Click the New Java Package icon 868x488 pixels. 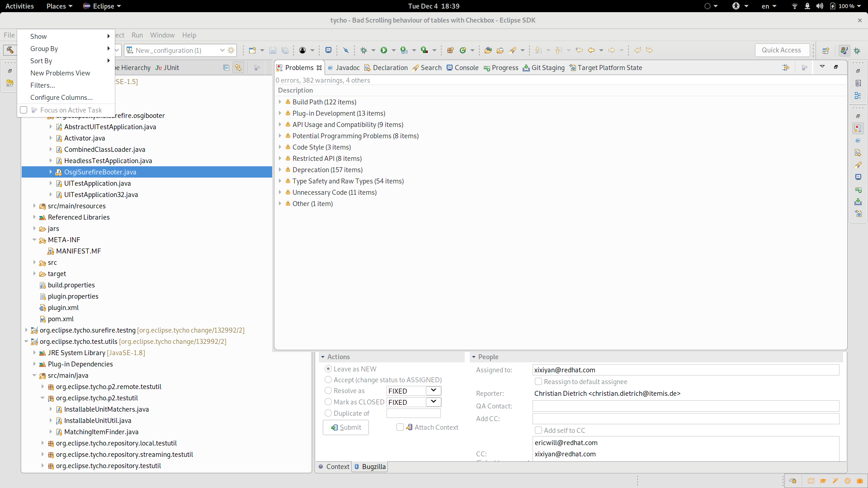point(450,50)
